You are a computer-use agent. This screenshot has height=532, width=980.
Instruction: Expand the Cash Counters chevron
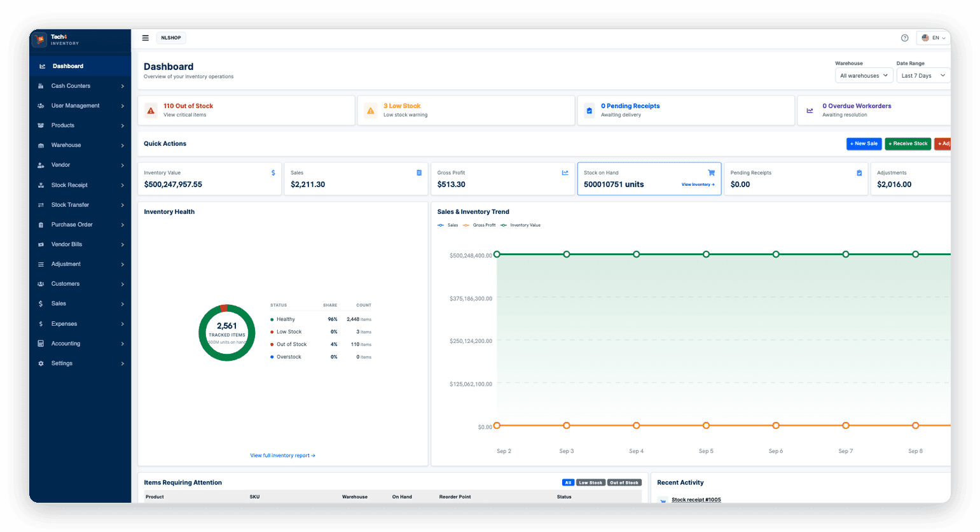pos(122,86)
